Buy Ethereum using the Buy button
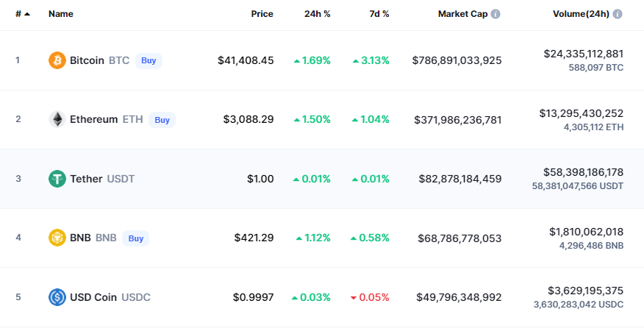Screen dimensions: 644x334 (162, 120)
